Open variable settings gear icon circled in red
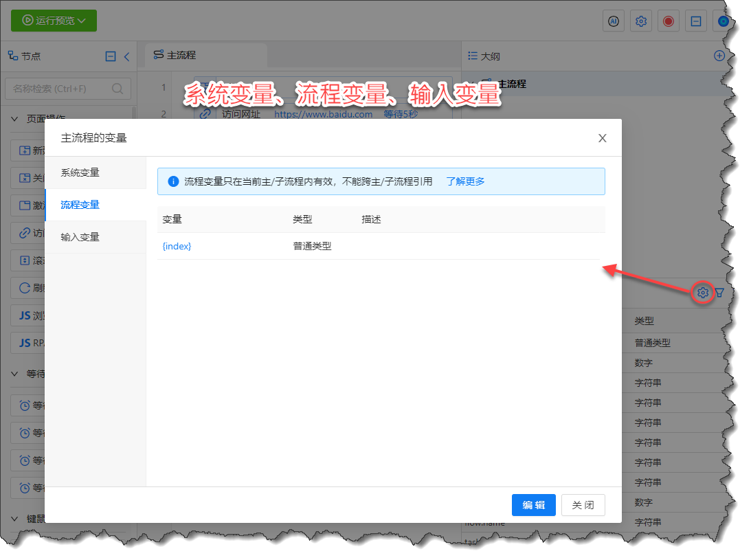 tap(703, 292)
